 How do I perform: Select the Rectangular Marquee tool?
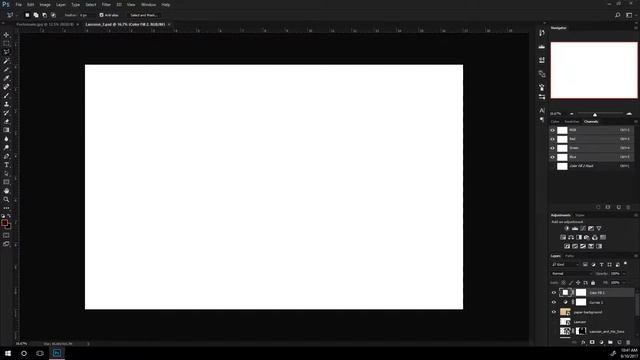coord(6,43)
